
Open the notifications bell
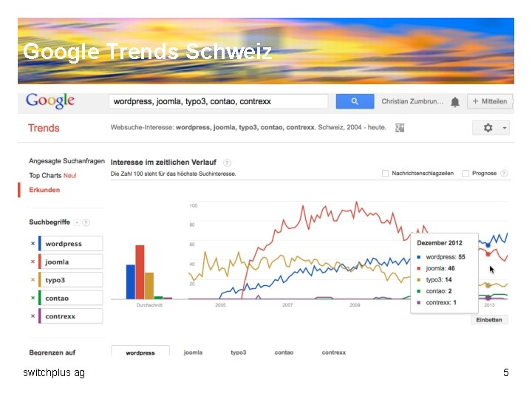[455, 102]
